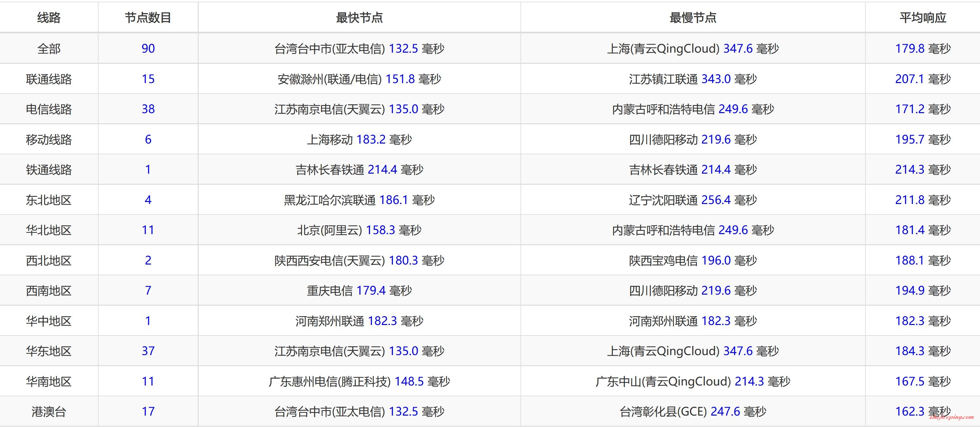Screen dimensions: 980x428
Task: Click average 182.3 毫秒 for 华中地区
Action: point(922,321)
